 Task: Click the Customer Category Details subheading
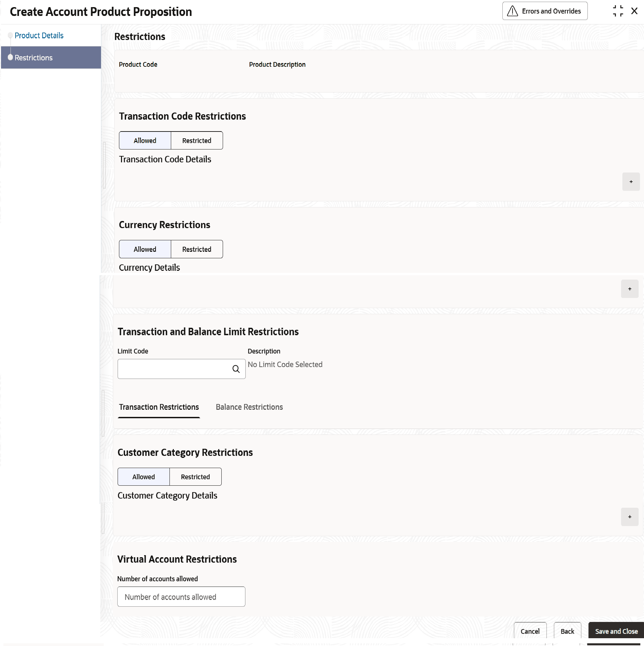click(x=167, y=496)
